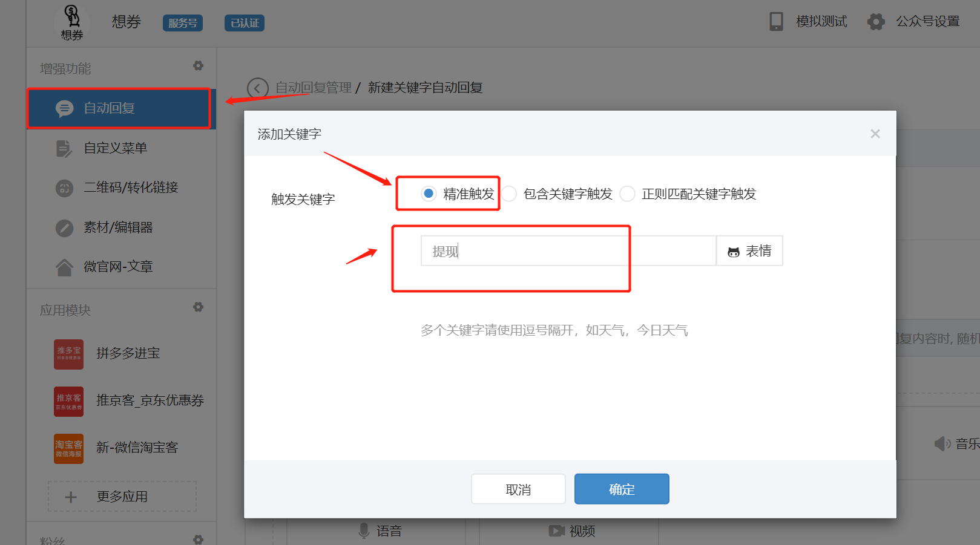Open 模拟测试 phone icon
This screenshot has width=980, height=545.
coord(776,21)
